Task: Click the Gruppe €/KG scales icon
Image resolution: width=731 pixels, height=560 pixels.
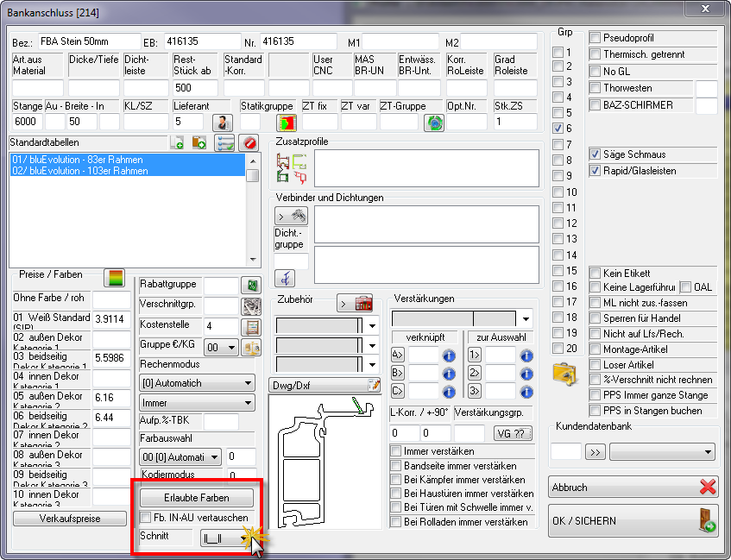Action: 251,347
